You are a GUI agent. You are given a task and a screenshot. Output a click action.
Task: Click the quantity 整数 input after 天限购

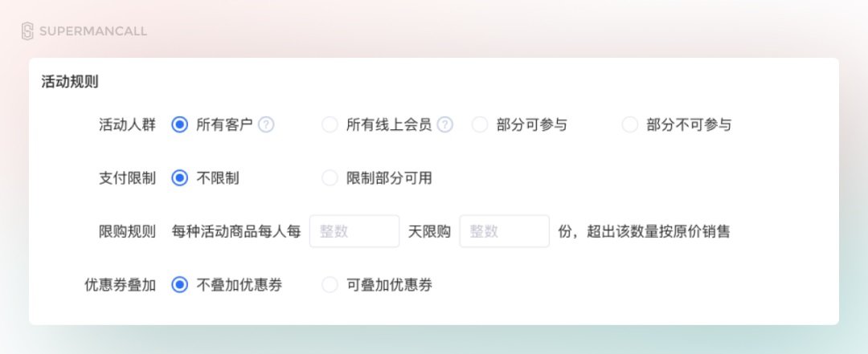point(504,231)
